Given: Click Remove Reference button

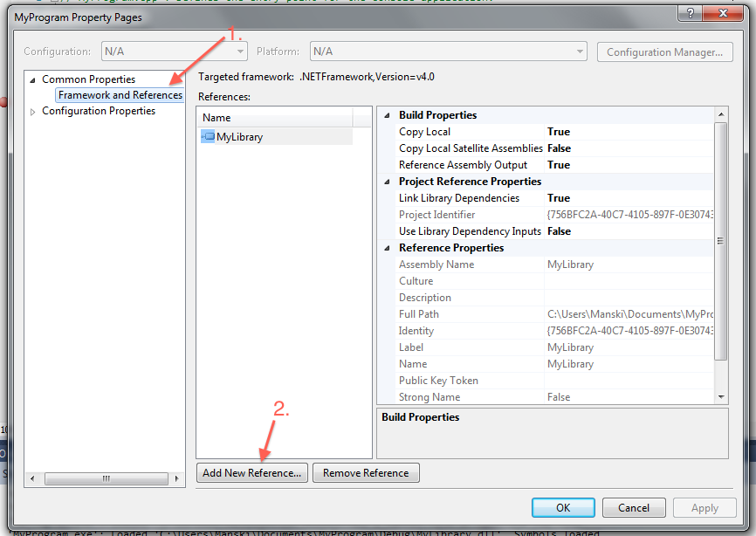Looking at the screenshot, I should [366, 473].
